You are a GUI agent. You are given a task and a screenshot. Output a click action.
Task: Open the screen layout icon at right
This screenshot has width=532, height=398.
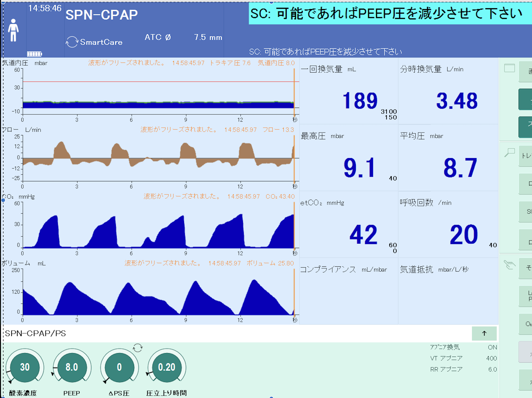click(x=509, y=68)
